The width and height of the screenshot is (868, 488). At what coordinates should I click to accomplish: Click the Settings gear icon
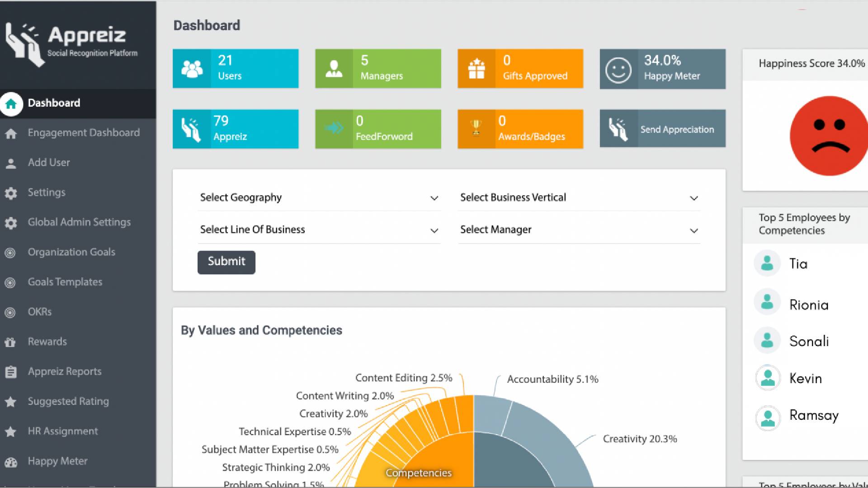coord(11,193)
